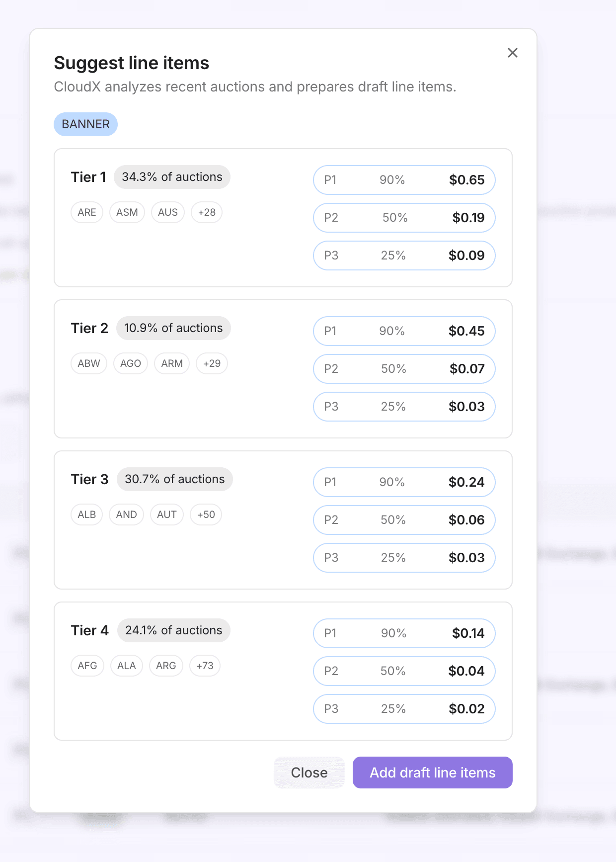The width and height of the screenshot is (616, 862).
Task: Add draft line items
Action: 433,773
